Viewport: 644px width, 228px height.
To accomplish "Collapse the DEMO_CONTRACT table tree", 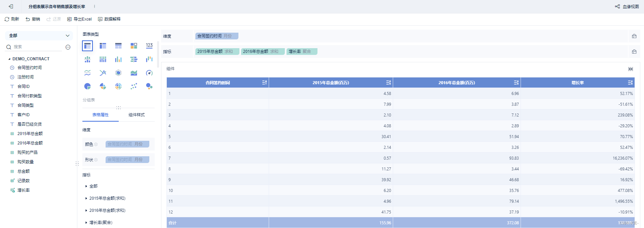I will click(9, 59).
